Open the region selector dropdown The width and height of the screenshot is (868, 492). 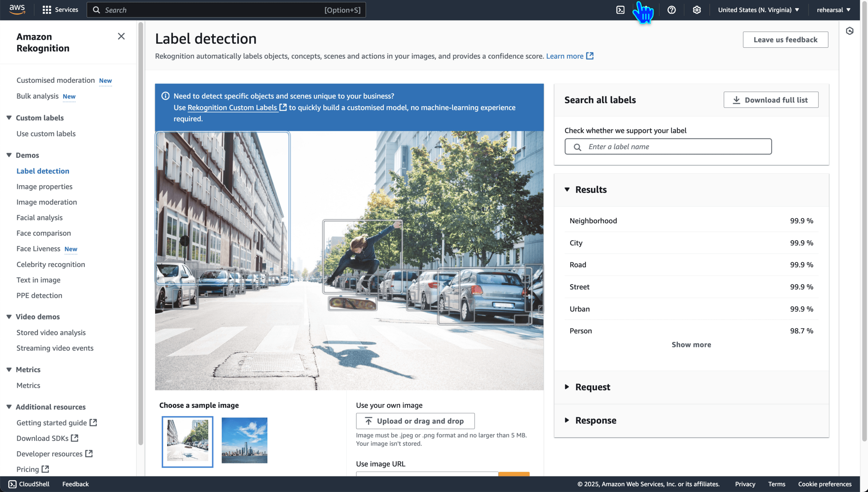[x=758, y=10]
